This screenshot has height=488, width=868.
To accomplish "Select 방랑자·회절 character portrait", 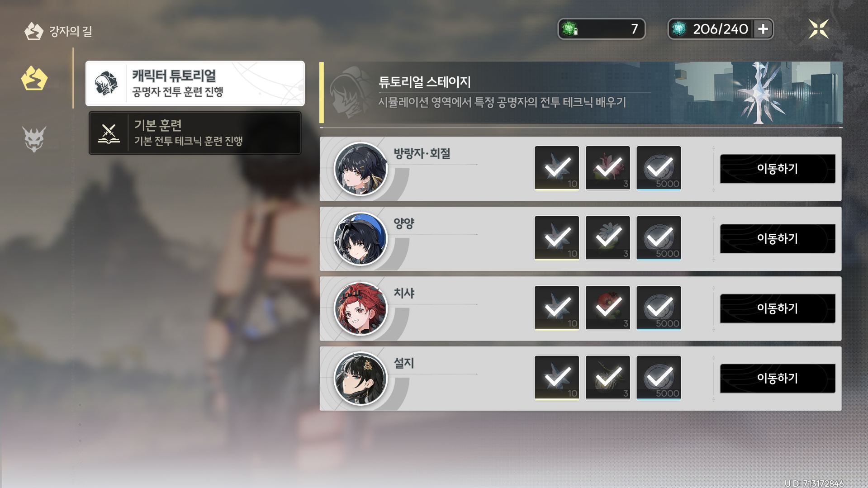I will click(360, 169).
